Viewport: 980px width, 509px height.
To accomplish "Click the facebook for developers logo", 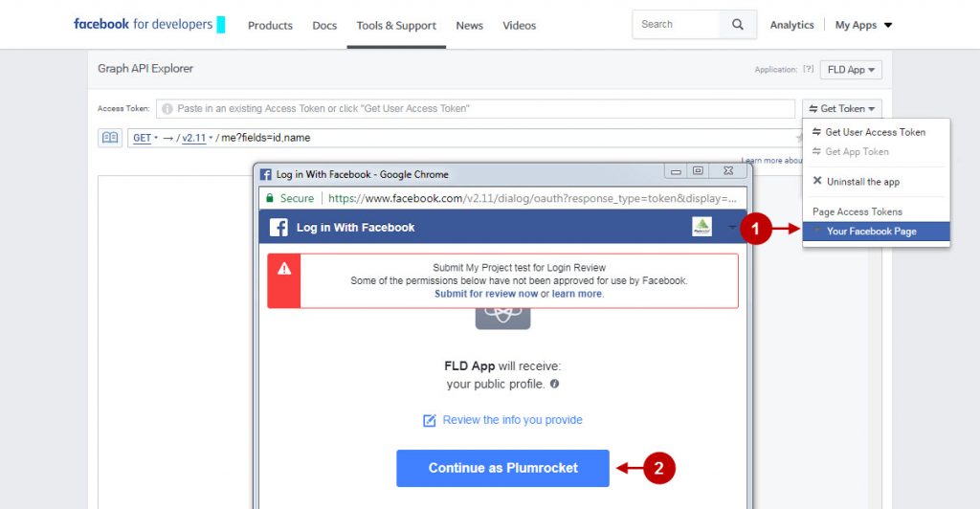I will 148,24.
